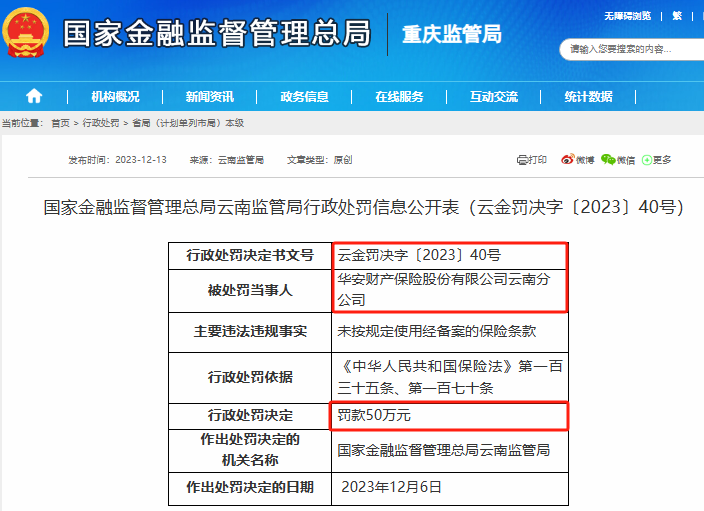Click the 国家金融监督管理总局 site title
The width and height of the screenshot is (704, 511).
217,33
